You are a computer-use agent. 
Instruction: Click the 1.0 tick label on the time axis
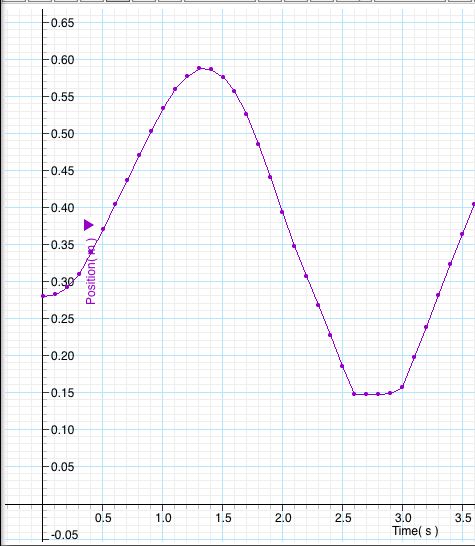(x=163, y=518)
